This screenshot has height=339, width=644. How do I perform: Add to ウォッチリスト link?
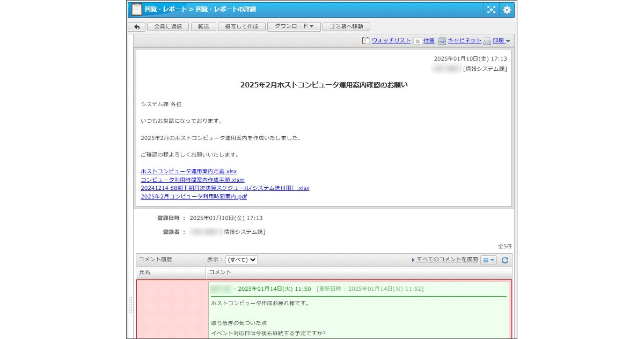pyautogui.click(x=391, y=41)
